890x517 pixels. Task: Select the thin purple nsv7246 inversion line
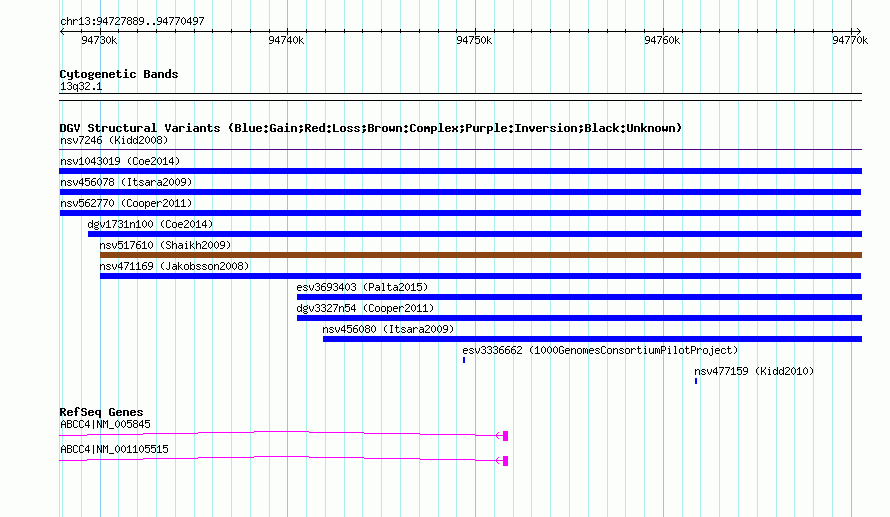tap(460, 150)
